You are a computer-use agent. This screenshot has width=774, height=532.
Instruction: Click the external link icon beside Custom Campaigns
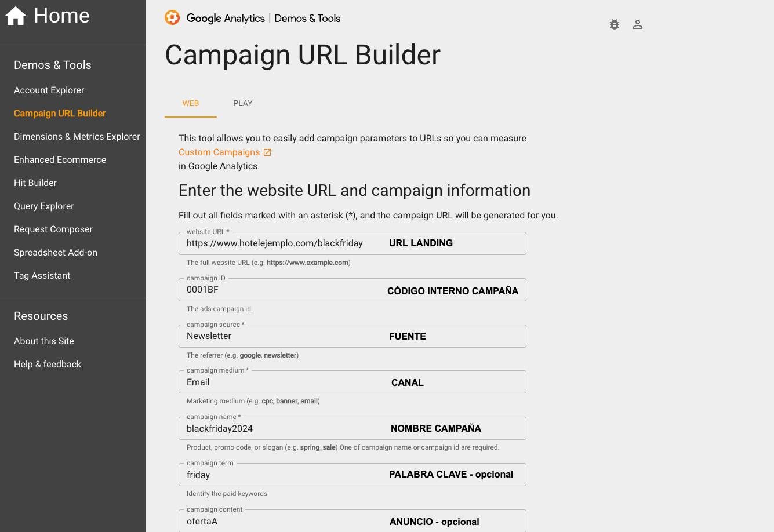point(267,152)
